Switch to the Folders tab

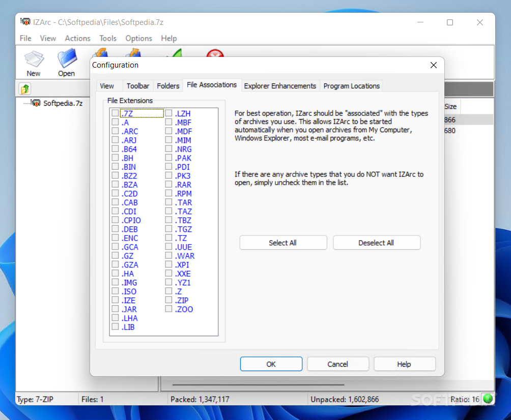point(168,86)
